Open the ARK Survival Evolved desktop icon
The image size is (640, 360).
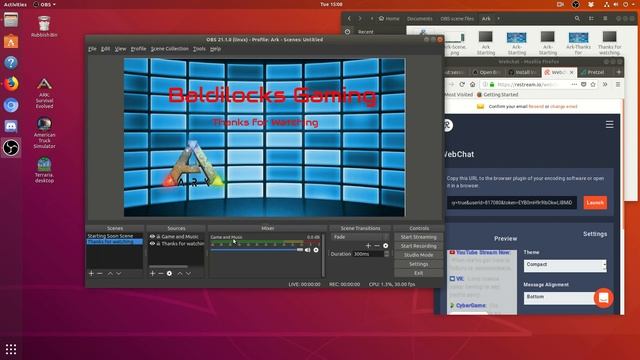(x=44, y=93)
